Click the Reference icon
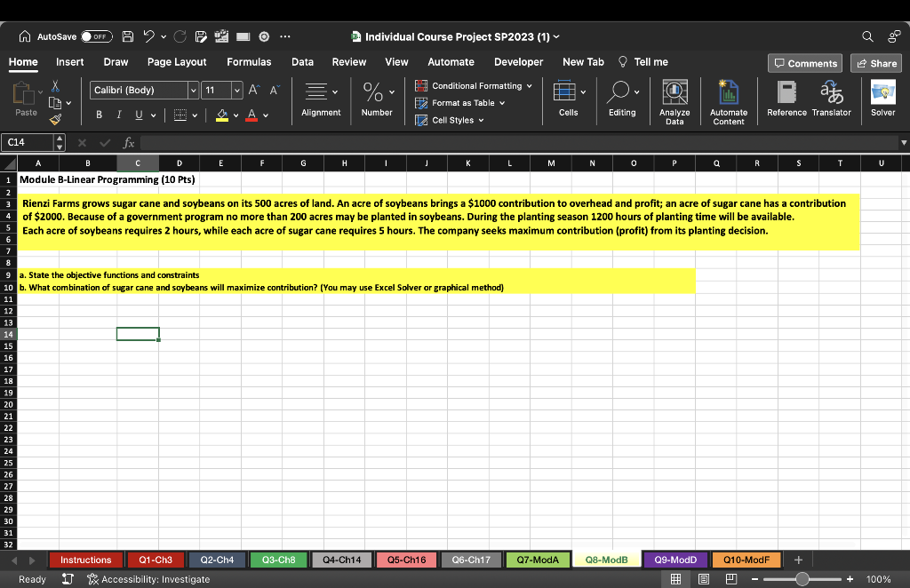Viewport: 910px width, 588px height. click(787, 92)
